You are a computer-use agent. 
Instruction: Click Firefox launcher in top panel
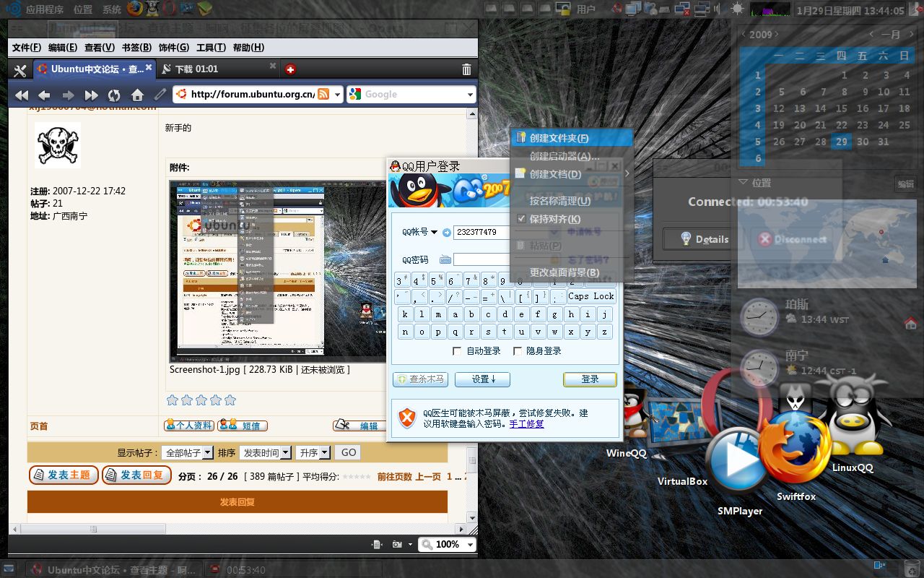[135, 9]
